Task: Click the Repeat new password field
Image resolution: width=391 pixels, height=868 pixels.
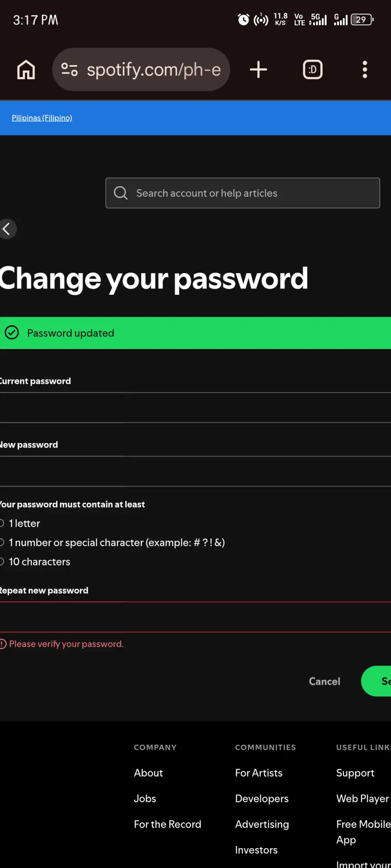Action: click(195, 617)
